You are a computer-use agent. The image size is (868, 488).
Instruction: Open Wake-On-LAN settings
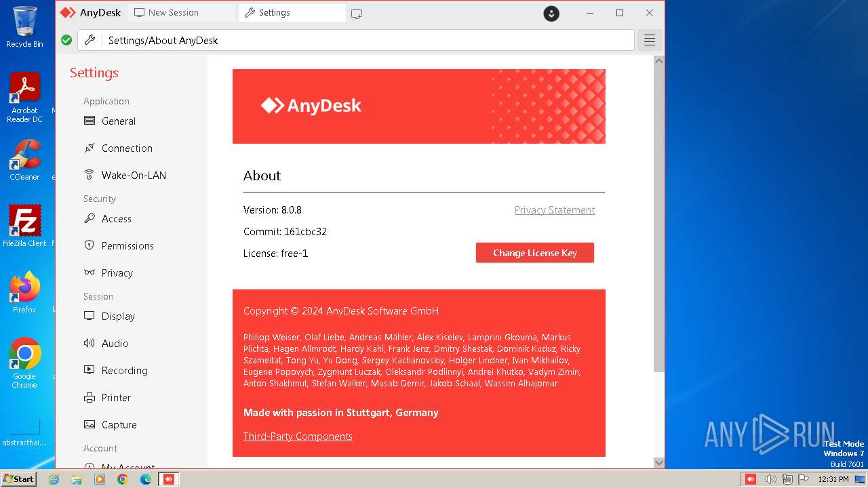point(124,176)
